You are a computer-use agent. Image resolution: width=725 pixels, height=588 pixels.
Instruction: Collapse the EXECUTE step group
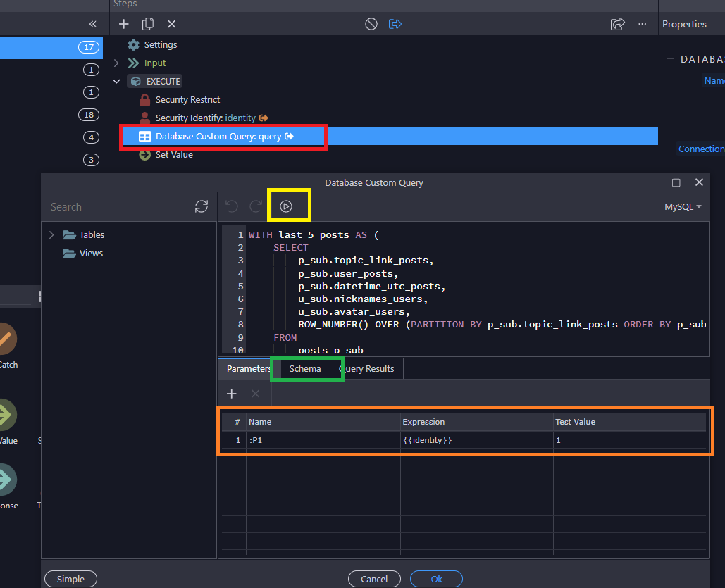[x=116, y=82]
